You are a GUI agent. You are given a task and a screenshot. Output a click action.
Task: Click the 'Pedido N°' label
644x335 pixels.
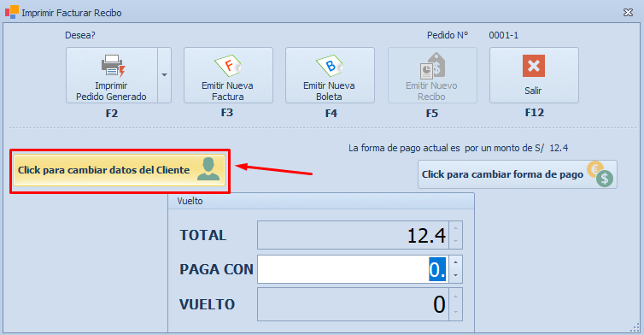tap(448, 35)
